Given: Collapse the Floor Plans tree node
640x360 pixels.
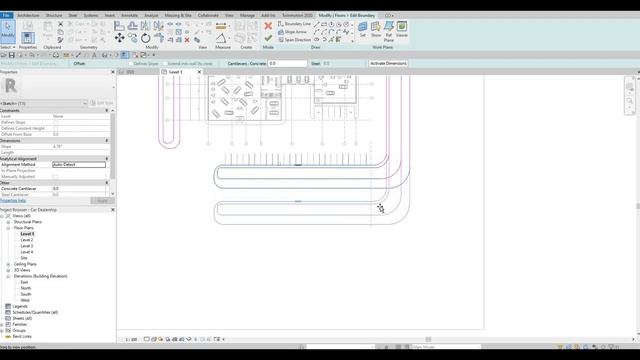Looking at the screenshot, I should point(8,228).
